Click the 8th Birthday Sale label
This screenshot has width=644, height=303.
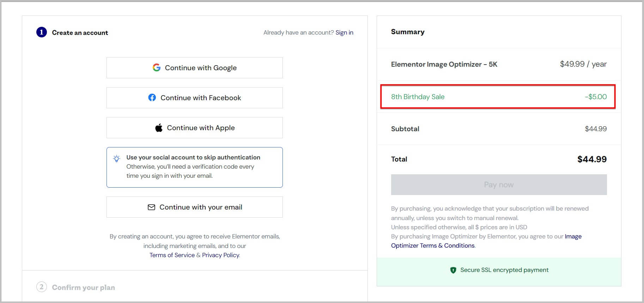click(418, 97)
